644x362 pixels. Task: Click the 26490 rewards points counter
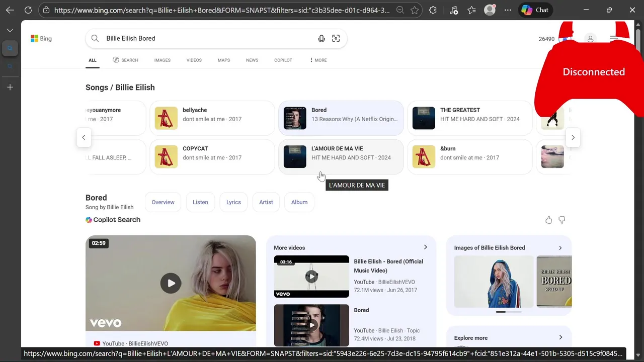546,39
